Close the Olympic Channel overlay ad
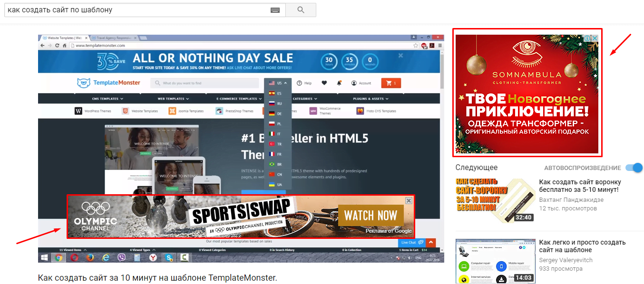 tap(409, 200)
